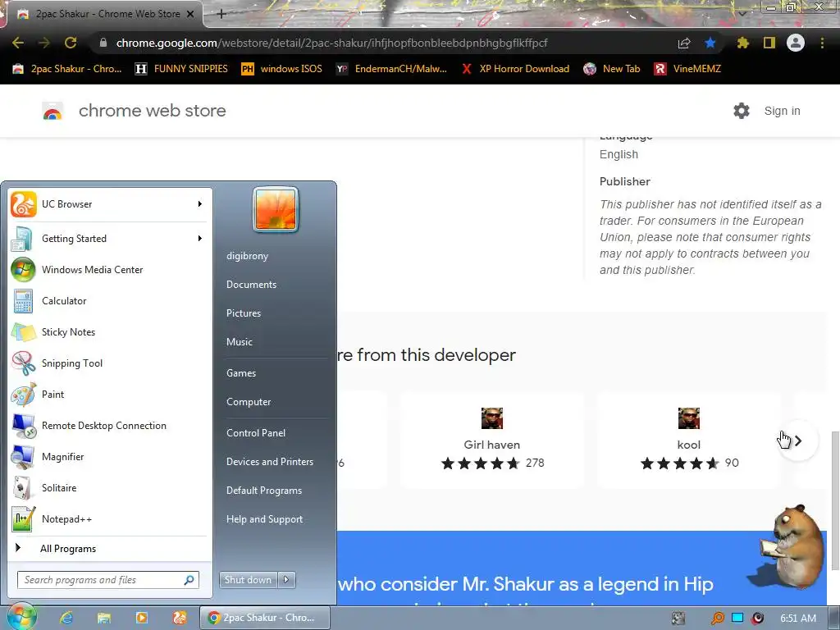
Task: Expand UC Browser jump list arrow
Action: [200, 204]
